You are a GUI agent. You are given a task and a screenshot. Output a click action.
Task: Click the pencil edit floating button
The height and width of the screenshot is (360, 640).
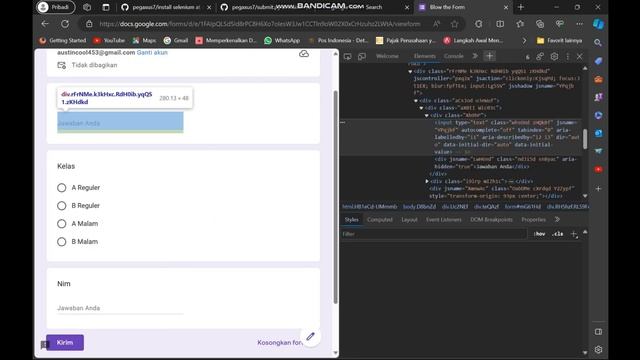[x=310, y=336]
